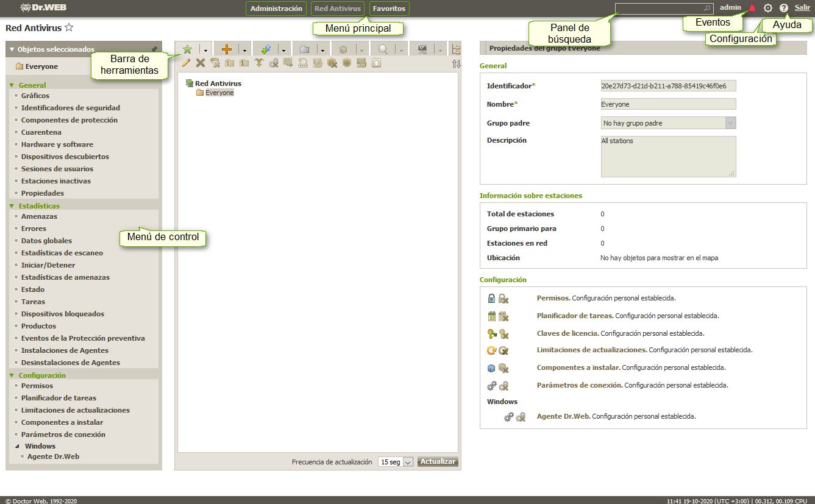Click the X remove objects icon
This screenshot has height=504, width=815.
tap(201, 62)
